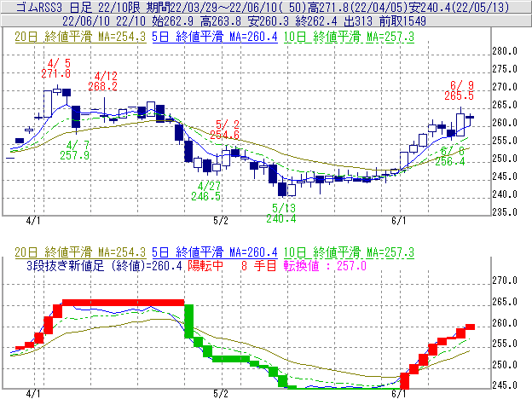The image size is (532, 405).
Task: Click the '4/7 257.9' trough label
Action: 75,150
